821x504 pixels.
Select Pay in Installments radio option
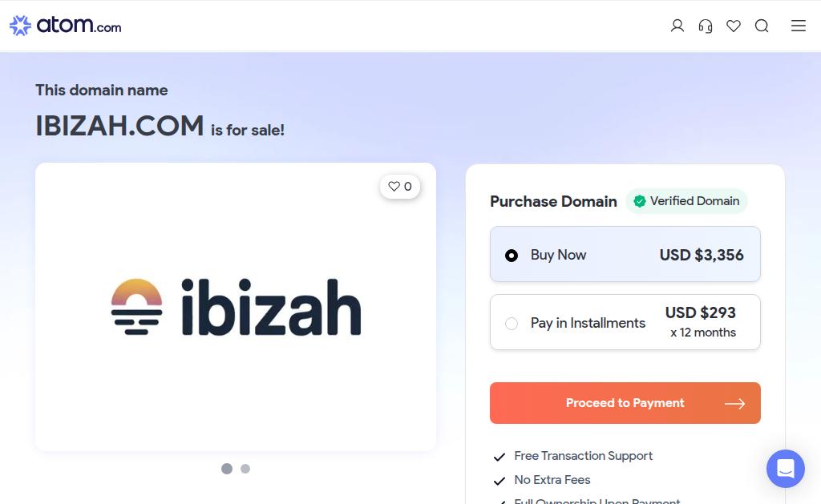pyautogui.click(x=512, y=324)
